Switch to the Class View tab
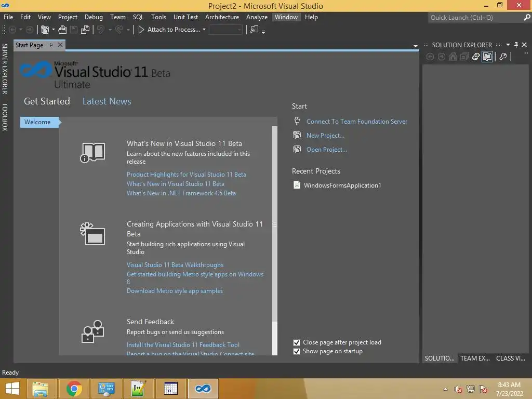 pyautogui.click(x=511, y=358)
